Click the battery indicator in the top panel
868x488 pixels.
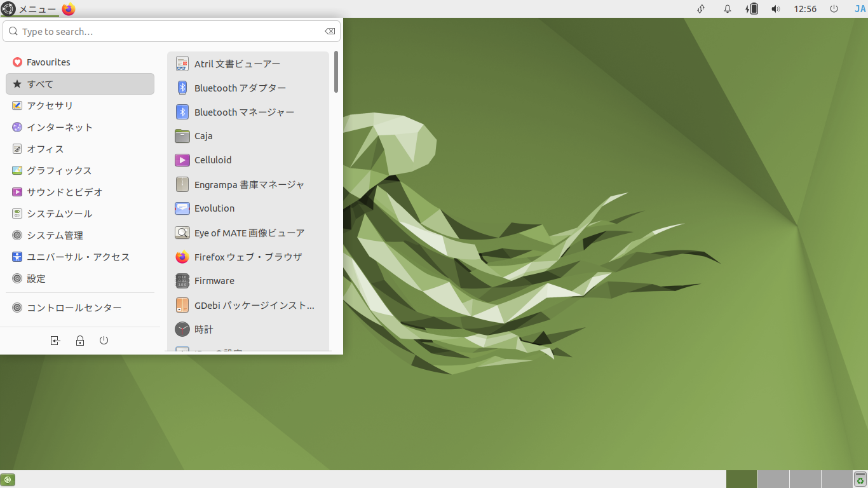752,9
